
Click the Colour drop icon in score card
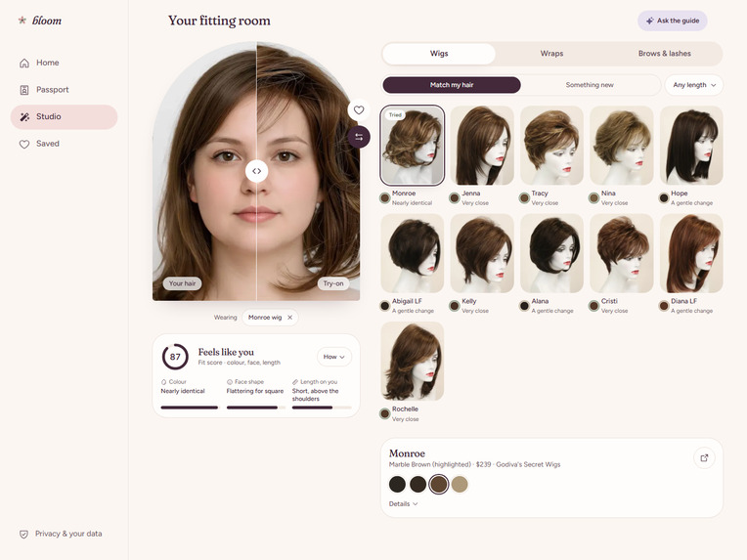click(164, 382)
